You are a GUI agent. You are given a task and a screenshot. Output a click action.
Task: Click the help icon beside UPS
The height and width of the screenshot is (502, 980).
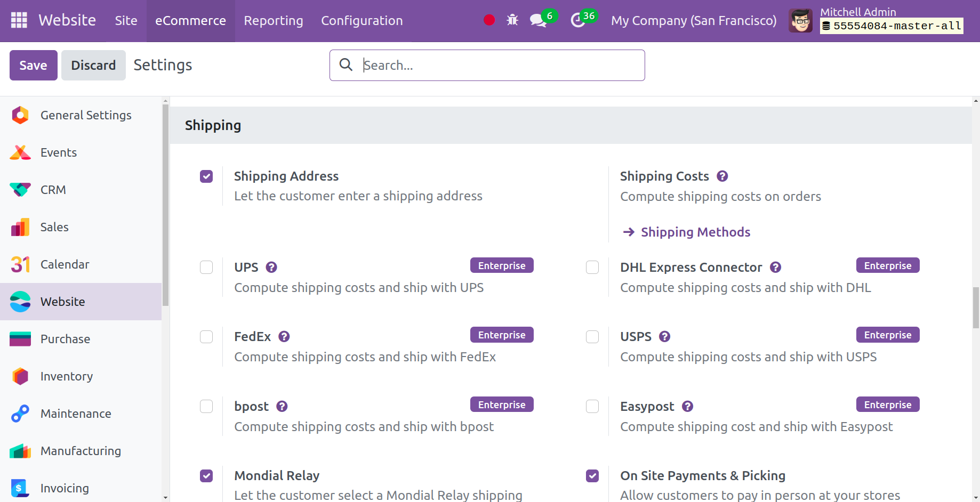pos(271,268)
